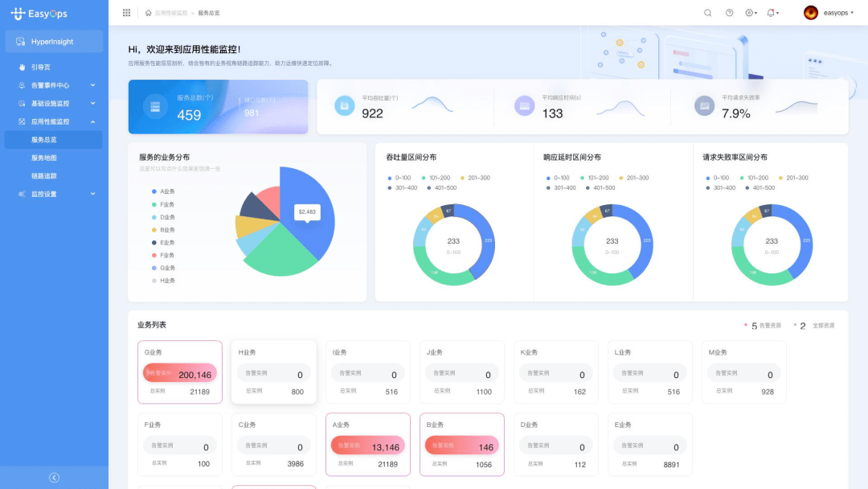Open the global search magnifier icon
868x489 pixels.
point(707,12)
